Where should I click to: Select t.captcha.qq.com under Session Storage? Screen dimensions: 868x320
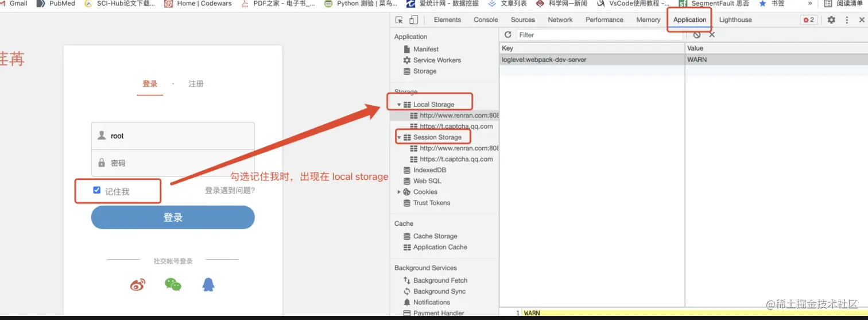pos(451,159)
